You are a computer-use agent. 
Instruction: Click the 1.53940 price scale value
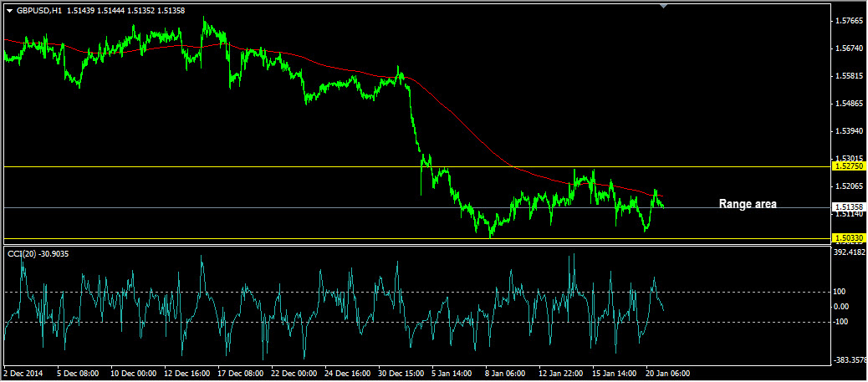pyautogui.click(x=850, y=132)
